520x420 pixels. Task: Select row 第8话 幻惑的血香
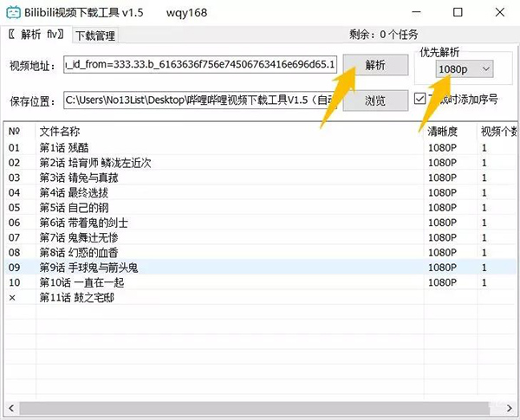coord(261,252)
